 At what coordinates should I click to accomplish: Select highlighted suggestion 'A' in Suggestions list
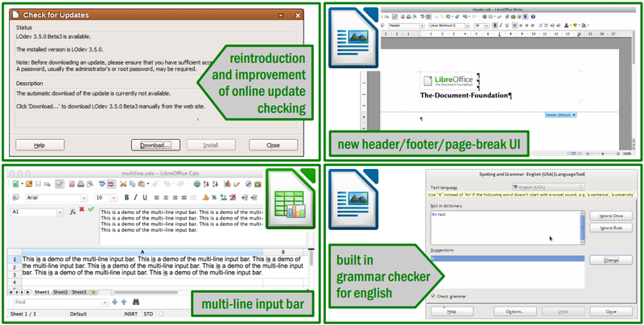pos(507,259)
